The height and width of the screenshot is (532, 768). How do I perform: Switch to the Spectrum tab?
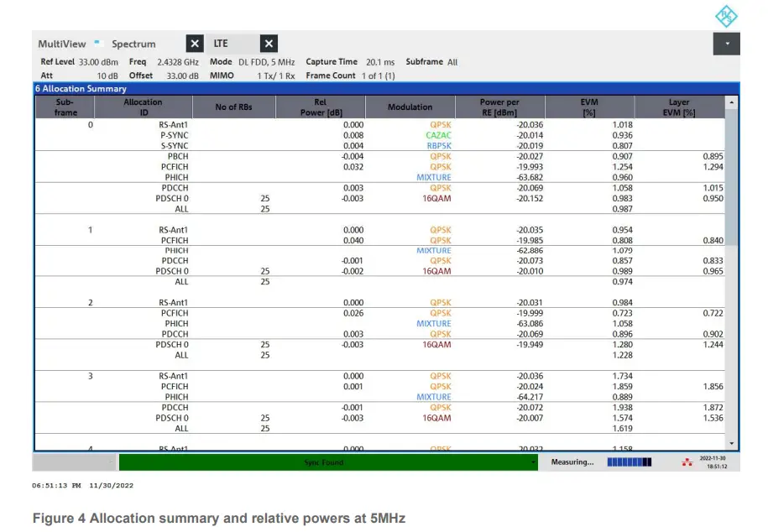[134, 44]
